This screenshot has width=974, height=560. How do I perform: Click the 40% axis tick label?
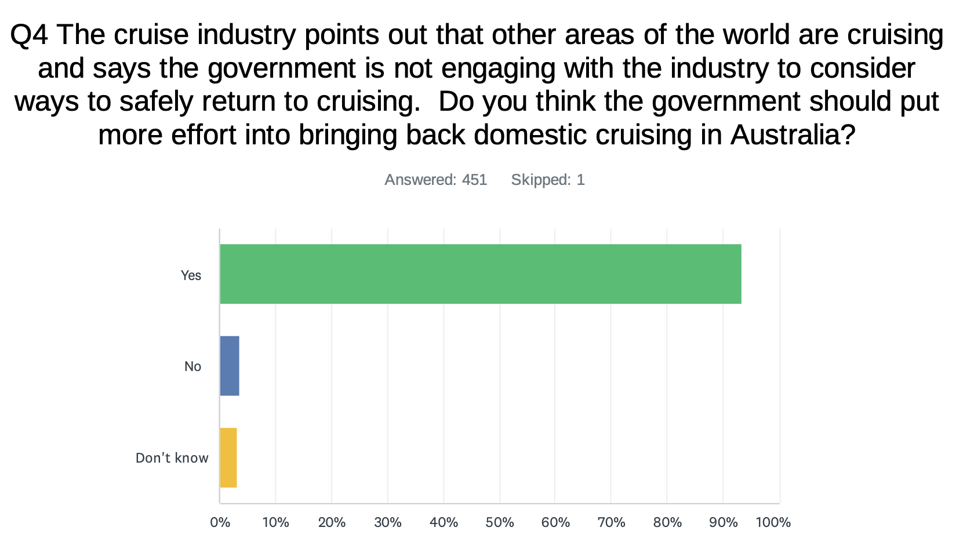(x=444, y=522)
